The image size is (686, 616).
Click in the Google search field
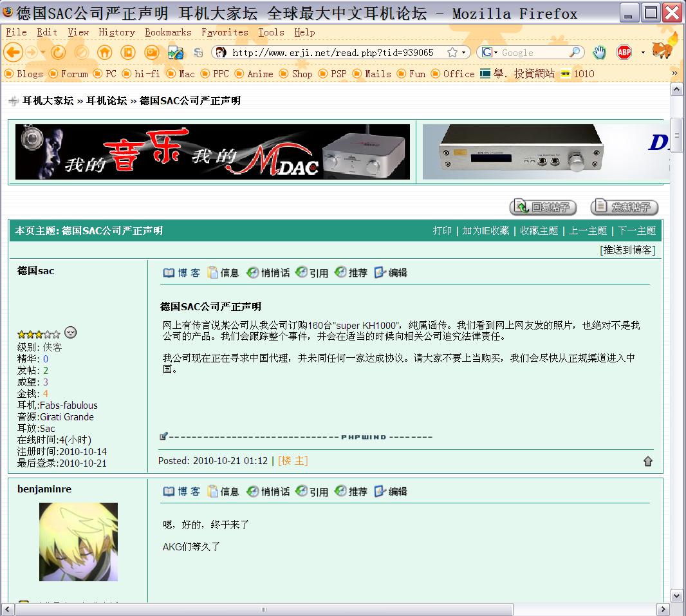pyautogui.click(x=533, y=53)
